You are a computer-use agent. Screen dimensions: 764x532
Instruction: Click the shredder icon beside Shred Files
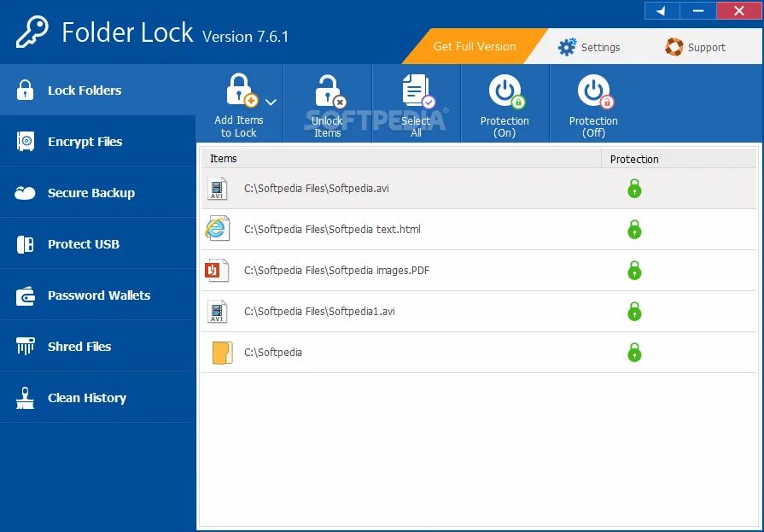coord(26,346)
